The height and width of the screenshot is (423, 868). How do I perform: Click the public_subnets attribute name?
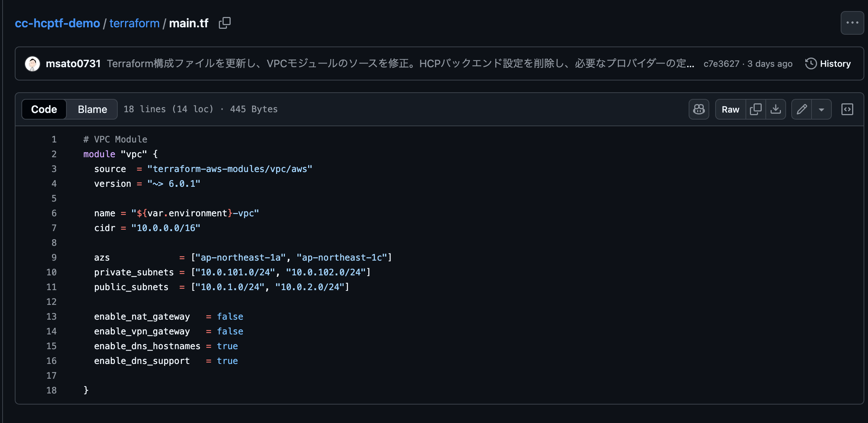(x=131, y=287)
